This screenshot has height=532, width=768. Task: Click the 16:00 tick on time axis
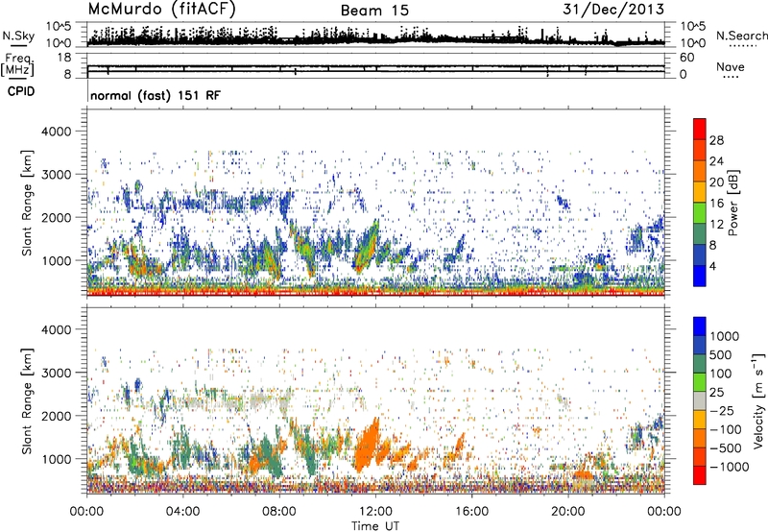471,512
